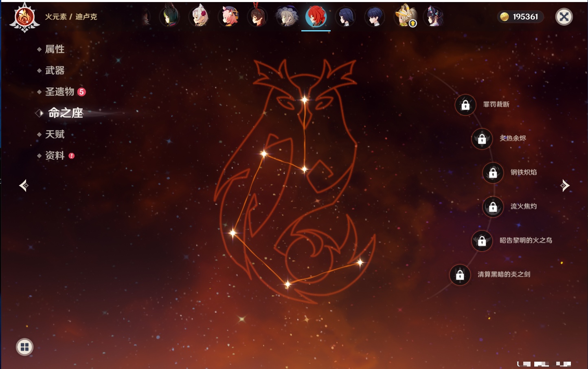Click the 火元素 / 迪卢克 character title
Screen dimensions: 588x369
click(x=71, y=17)
